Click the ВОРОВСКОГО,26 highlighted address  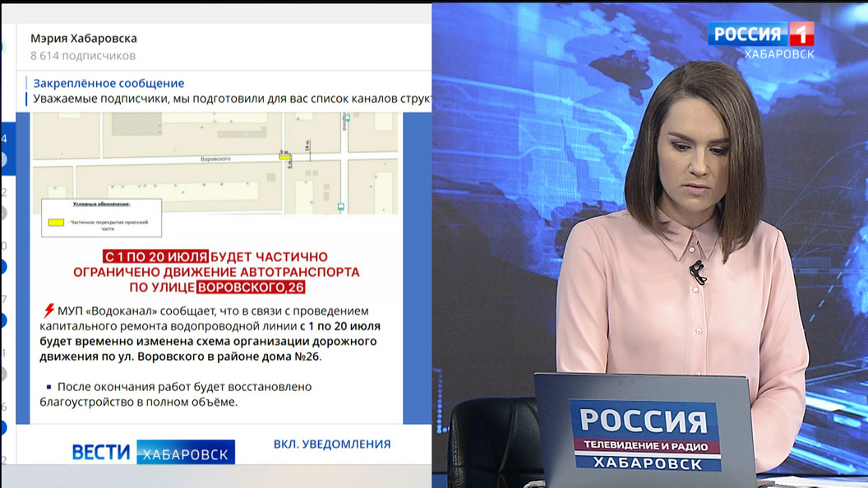click(251, 288)
